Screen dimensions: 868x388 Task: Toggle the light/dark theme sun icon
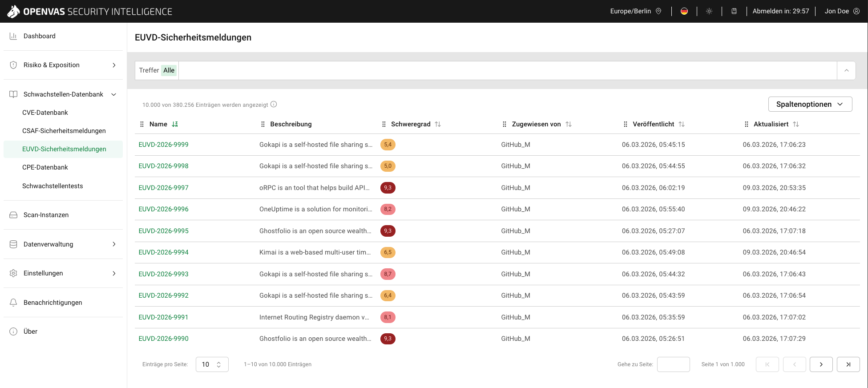(x=709, y=11)
